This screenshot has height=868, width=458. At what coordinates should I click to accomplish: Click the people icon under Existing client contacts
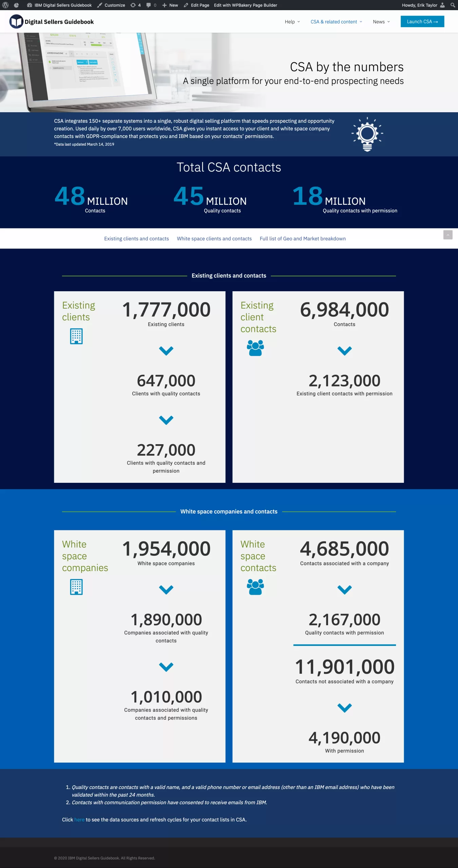click(x=255, y=348)
